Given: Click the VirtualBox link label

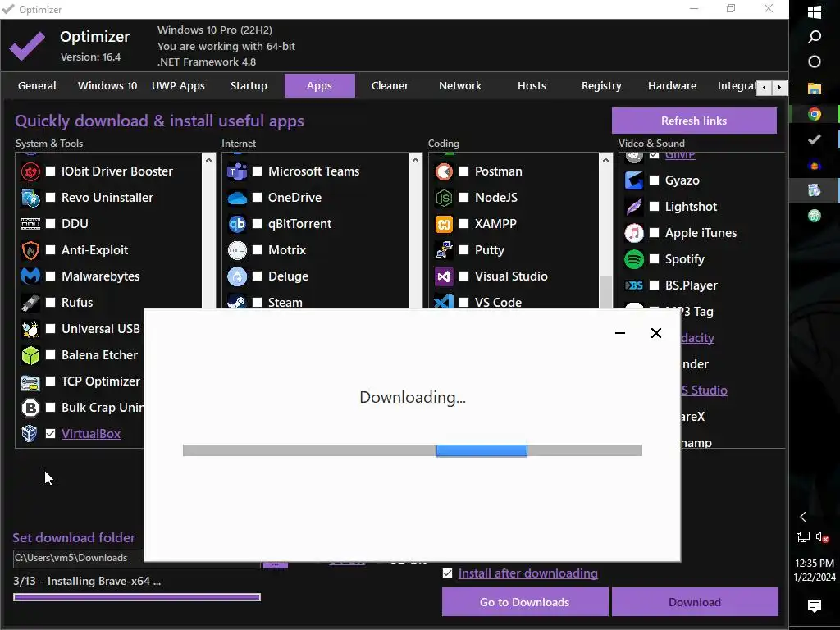Looking at the screenshot, I should coord(91,434).
